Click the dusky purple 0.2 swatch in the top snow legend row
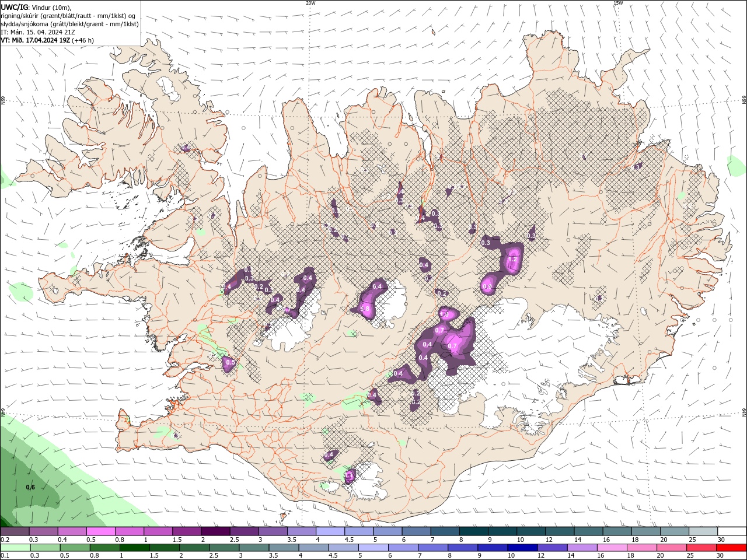 click(x=15, y=531)
